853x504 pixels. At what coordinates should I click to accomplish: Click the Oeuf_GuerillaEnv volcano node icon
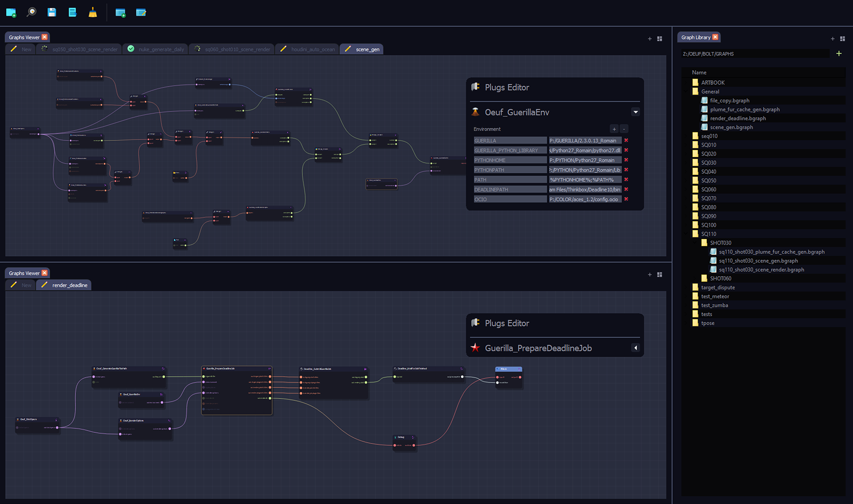[x=475, y=112]
